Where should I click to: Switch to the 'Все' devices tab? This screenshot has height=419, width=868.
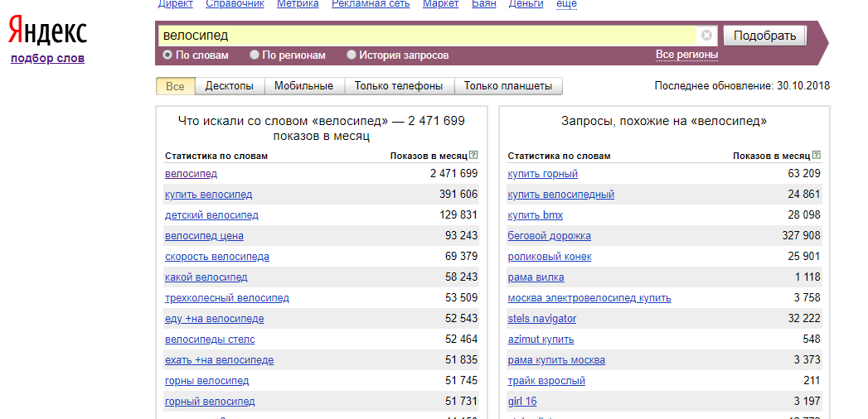point(176,85)
